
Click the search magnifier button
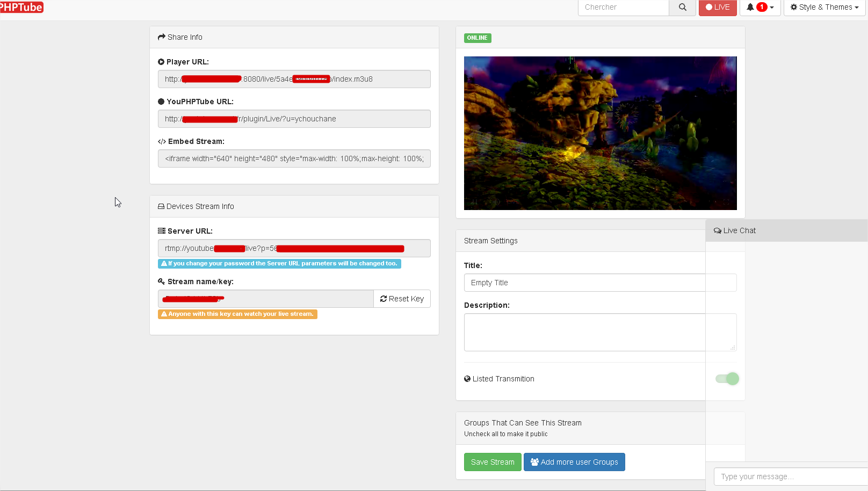point(682,8)
